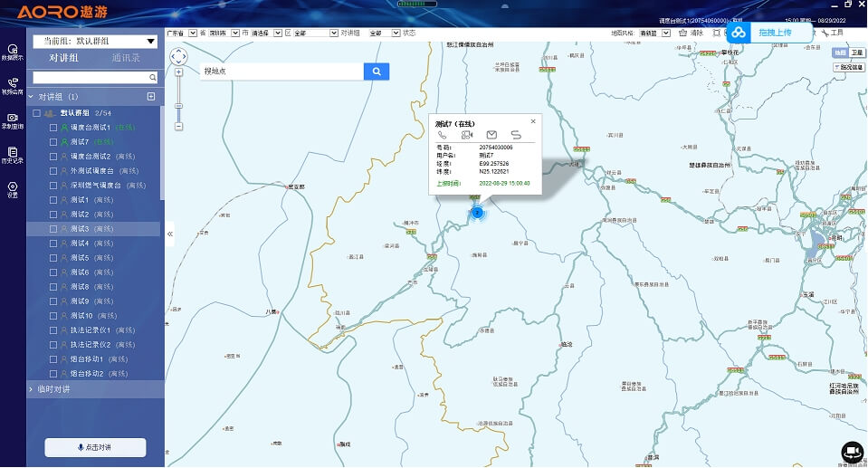Viewport: 868px width, 468px height.
Task: Expand the 临时对讲 section
Action: pos(31,389)
